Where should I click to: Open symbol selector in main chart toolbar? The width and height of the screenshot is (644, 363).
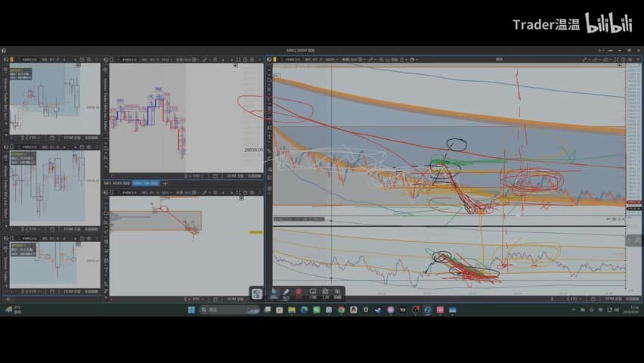[293, 60]
